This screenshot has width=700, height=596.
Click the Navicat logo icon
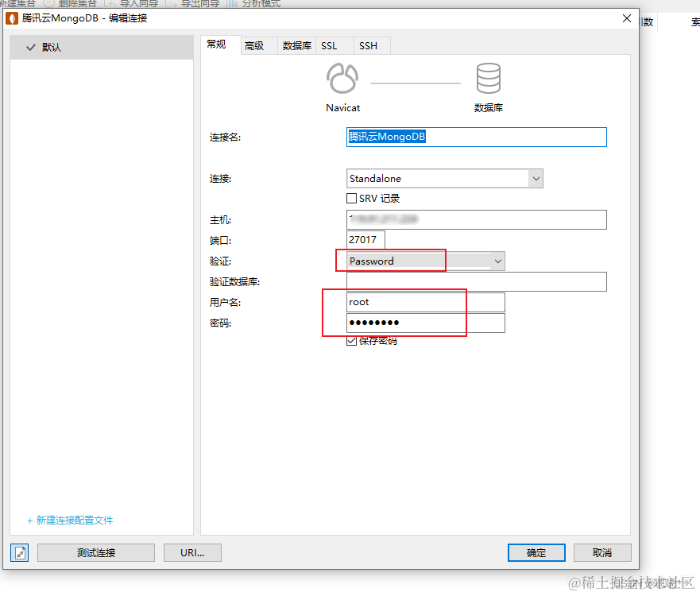tap(342, 78)
